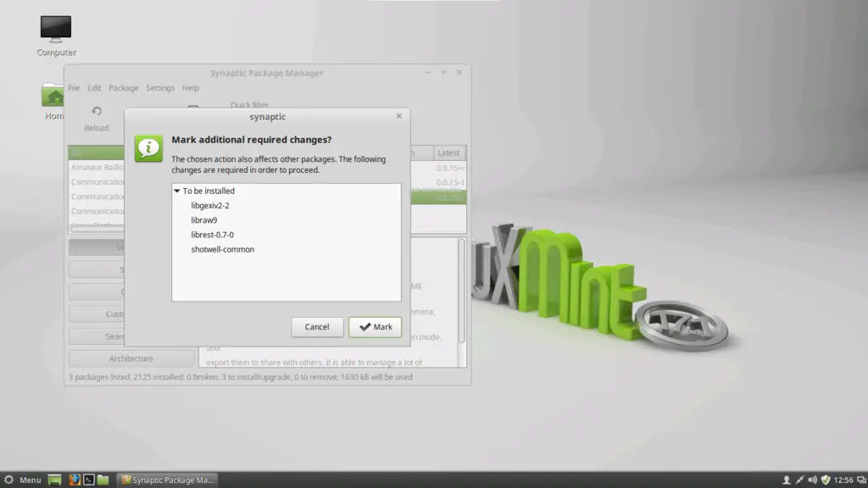Cancel the additional required changes dialog
Image resolution: width=868 pixels, height=488 pixels.
pos(317,327)
